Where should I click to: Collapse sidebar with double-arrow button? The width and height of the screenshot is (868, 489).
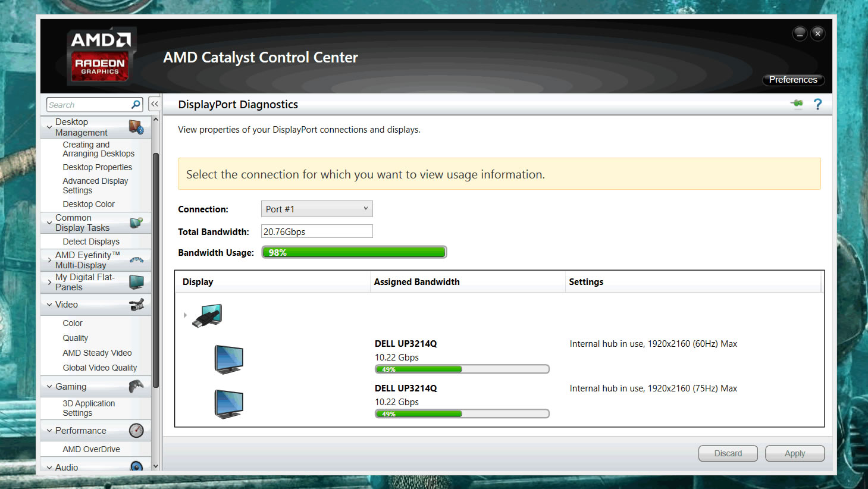click(x=155, y=104)
